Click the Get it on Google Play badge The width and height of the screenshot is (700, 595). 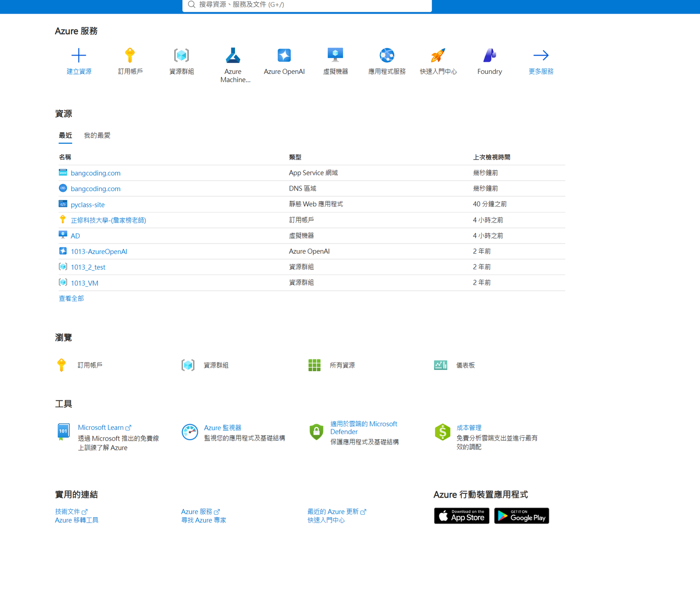point(521,516)
